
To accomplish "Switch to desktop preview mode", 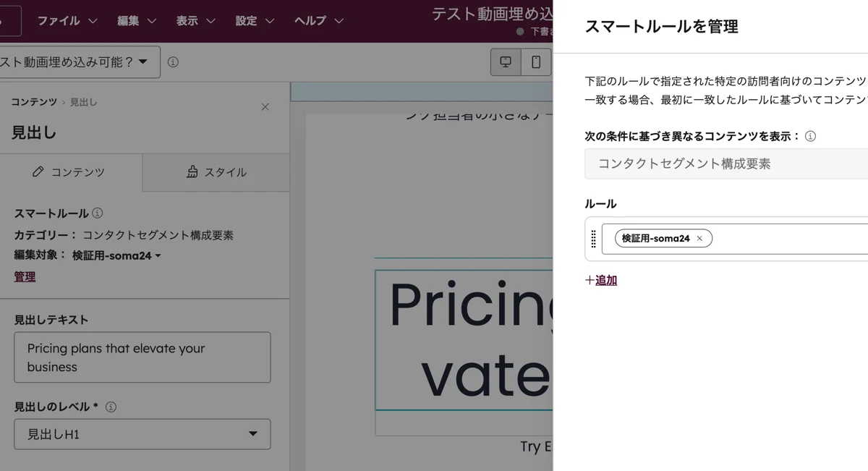I will pyautogui.click(x=505, y=62).
